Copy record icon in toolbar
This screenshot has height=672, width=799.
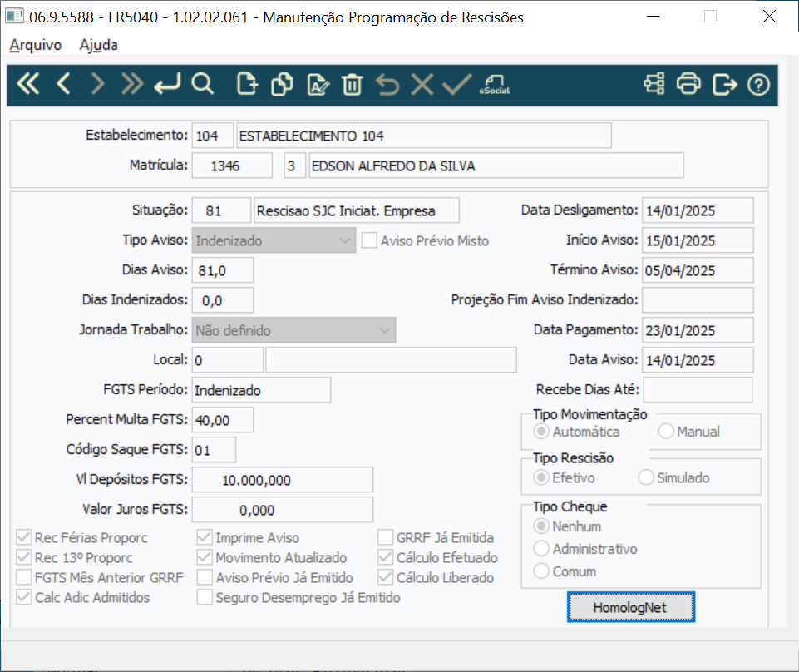[283, 84]
